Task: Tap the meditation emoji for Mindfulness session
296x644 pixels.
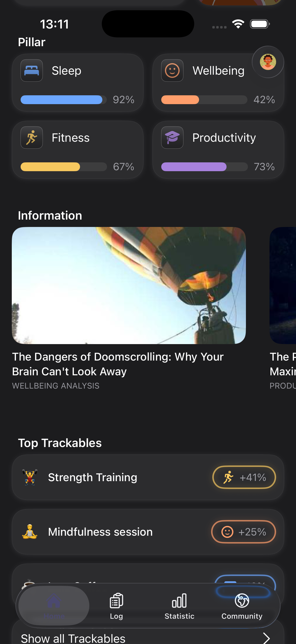Action: pyautogui.click(x=30, y=532)
